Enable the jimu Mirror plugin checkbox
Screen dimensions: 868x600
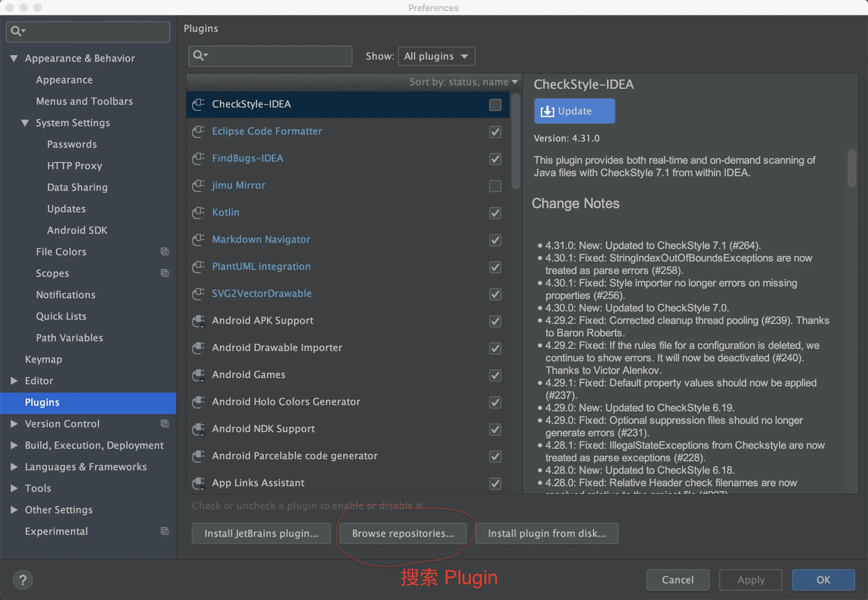[x=495, y=186]
